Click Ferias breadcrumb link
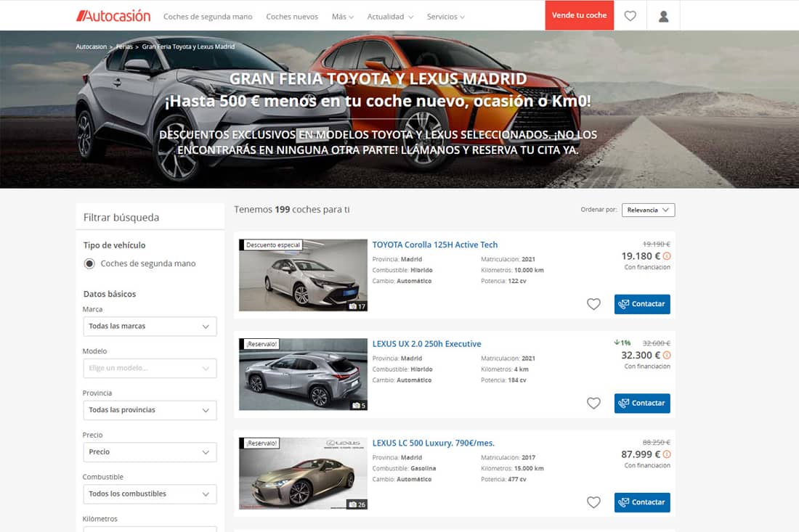Image resolution: width=799 pixels, height=532 pixels. click(x=123, y=47)
